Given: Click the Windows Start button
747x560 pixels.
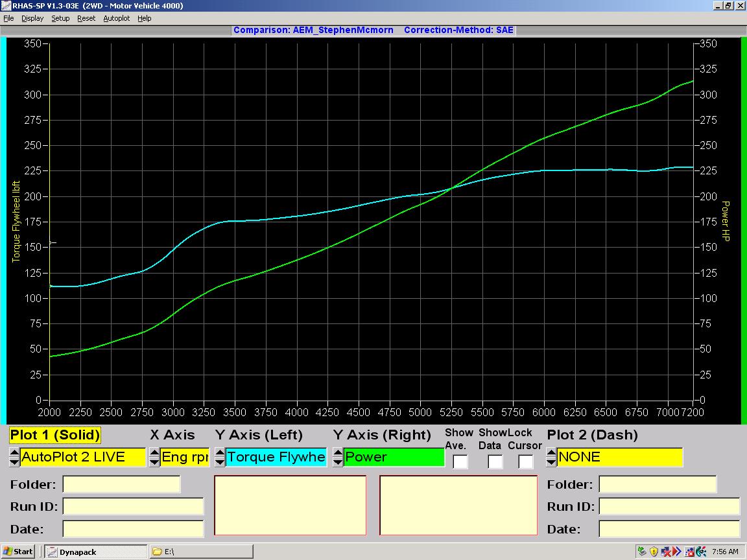Looking at the screenshot, I should [x=18, y=552].
